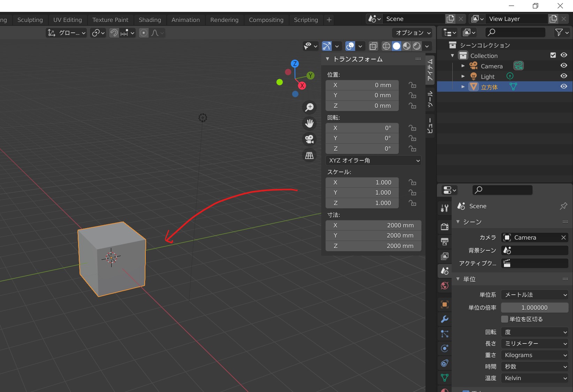Enable wireframe viewport shading
Viewport: 573px width, 392px height.
386,46
